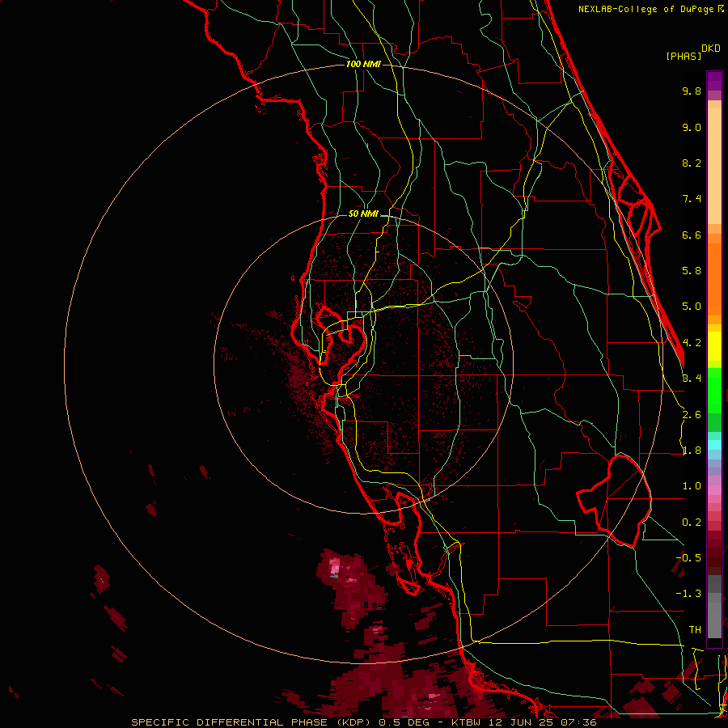Click the bright pink echo core offshore

tap(334, 566)
